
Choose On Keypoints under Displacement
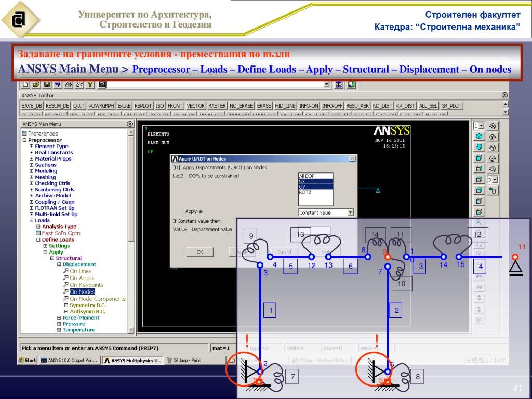point(87,285)
